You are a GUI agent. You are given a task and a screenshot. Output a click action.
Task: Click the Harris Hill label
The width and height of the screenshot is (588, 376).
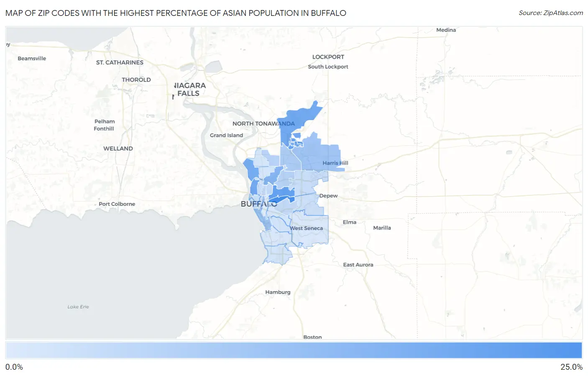point(335,163)
